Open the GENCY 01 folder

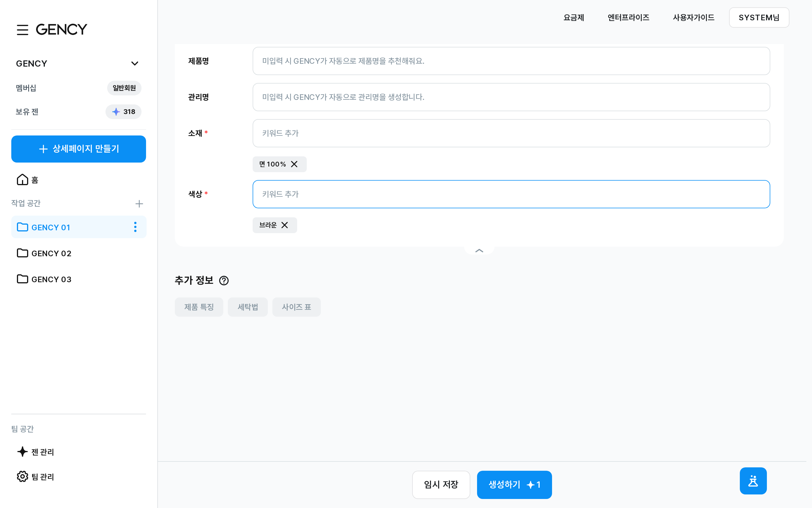point(79,227)
